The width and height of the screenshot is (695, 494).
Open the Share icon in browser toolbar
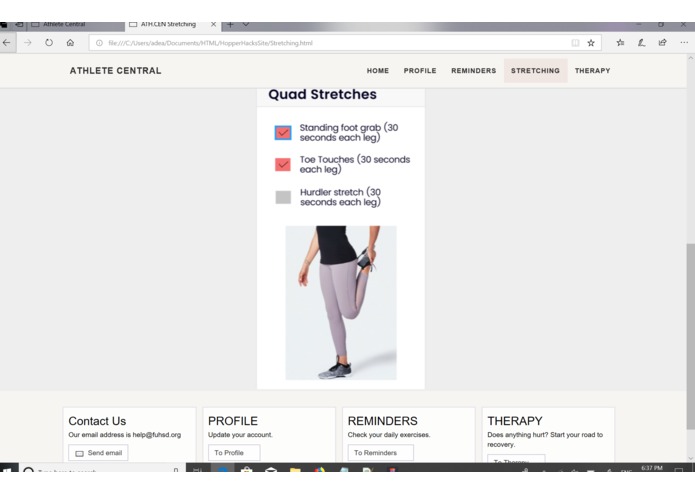click(x=662, y=43)
